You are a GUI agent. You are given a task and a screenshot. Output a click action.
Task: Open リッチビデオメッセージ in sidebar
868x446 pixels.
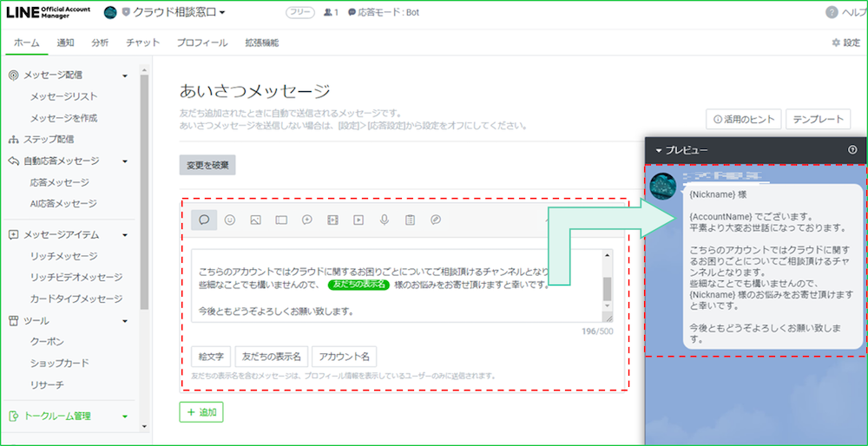point(76,277)
